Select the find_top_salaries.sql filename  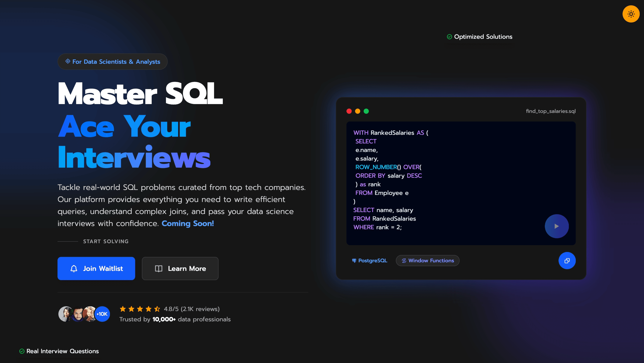point(551,111)
